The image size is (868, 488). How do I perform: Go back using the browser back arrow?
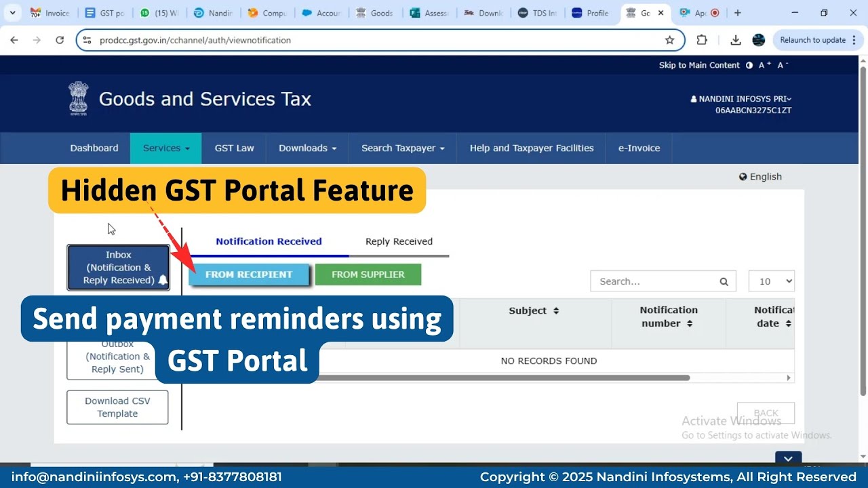[14, 40]
